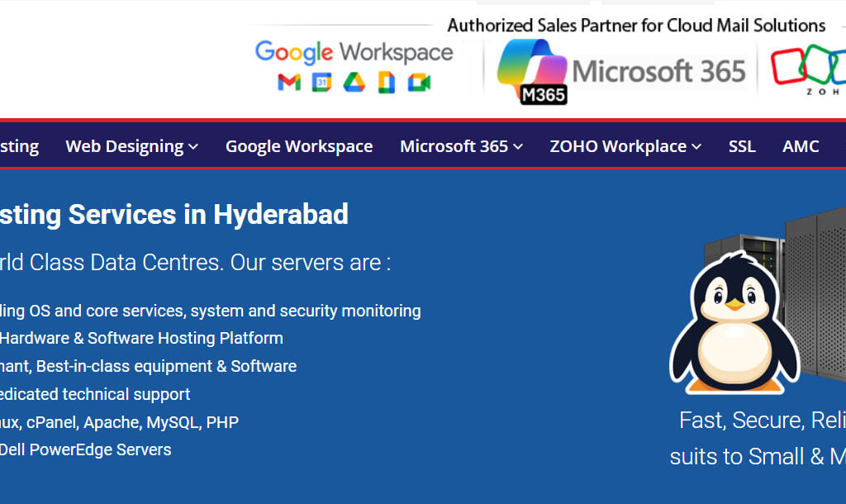Click 'suits to Small &' tagline text
The image size is (846, 504).
click(747, 457)
